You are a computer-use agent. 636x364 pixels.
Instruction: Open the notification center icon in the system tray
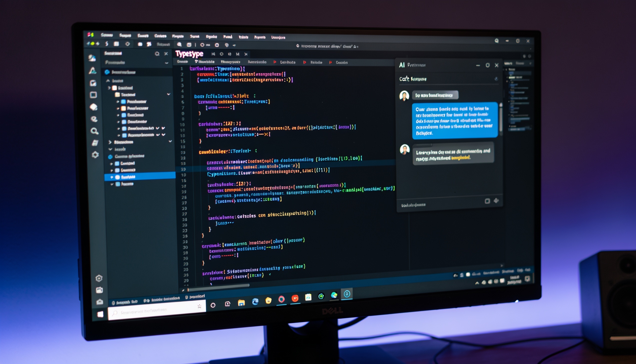point(527,279)
